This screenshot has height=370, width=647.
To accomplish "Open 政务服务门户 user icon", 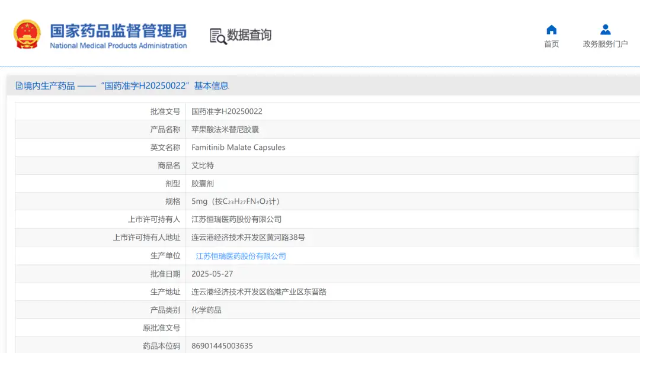I will 605,30.
